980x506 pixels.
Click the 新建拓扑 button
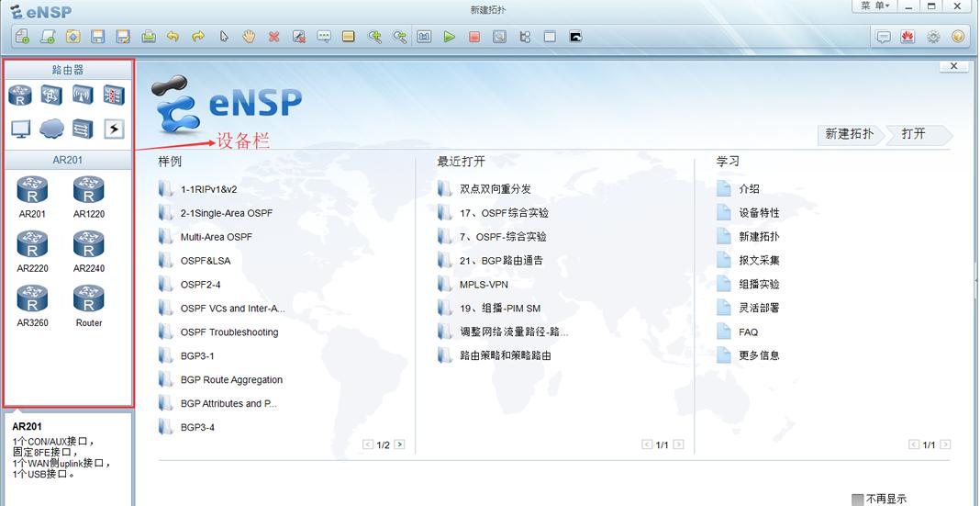[850, 134]
